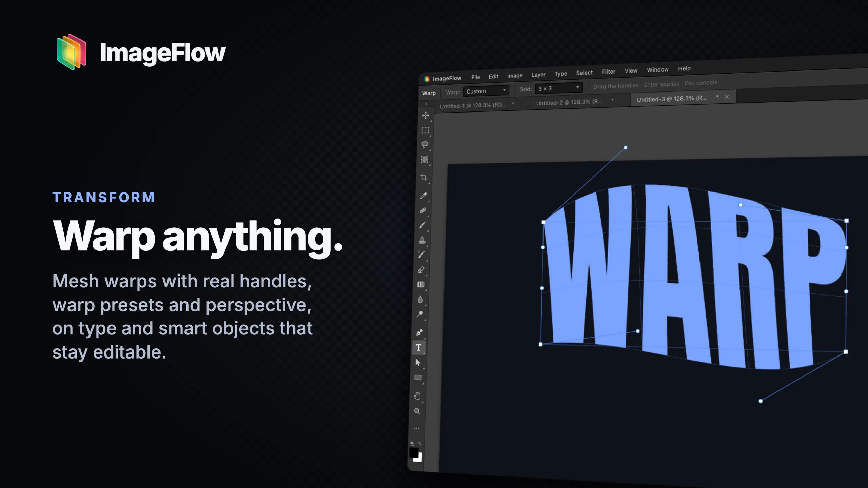Open the Help menu
868x488 pixels.
[684, 69]
